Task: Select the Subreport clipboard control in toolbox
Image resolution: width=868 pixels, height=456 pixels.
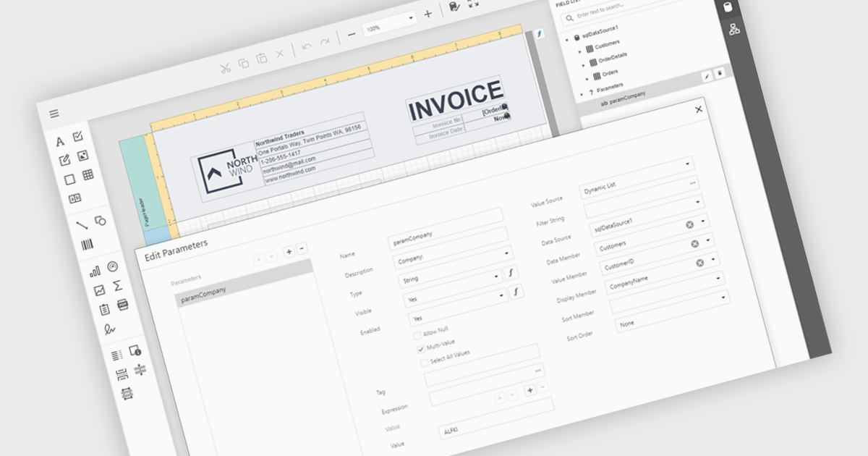Action: tap(104, 310)
